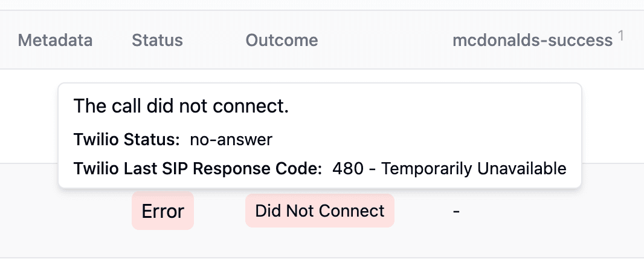Click the "Twilio Status:" label
644x259 pixels.
pyautogui.click(x=127, y=140)
